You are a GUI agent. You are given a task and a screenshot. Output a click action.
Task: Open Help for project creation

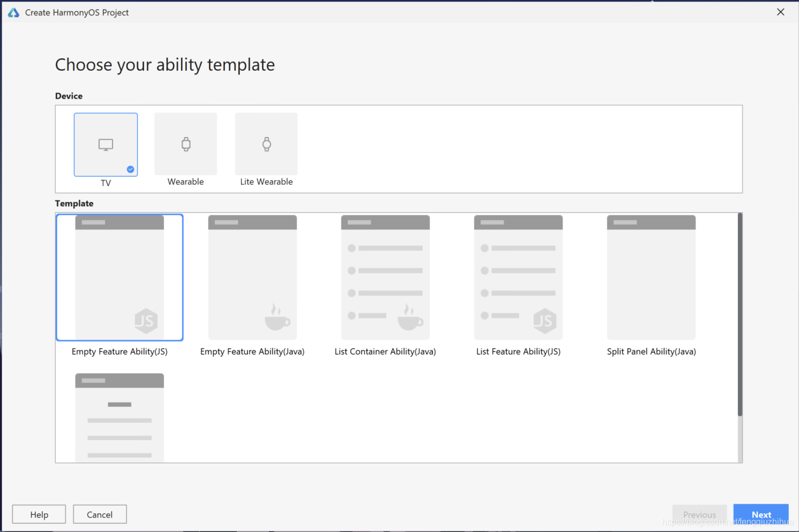point(39,514)
